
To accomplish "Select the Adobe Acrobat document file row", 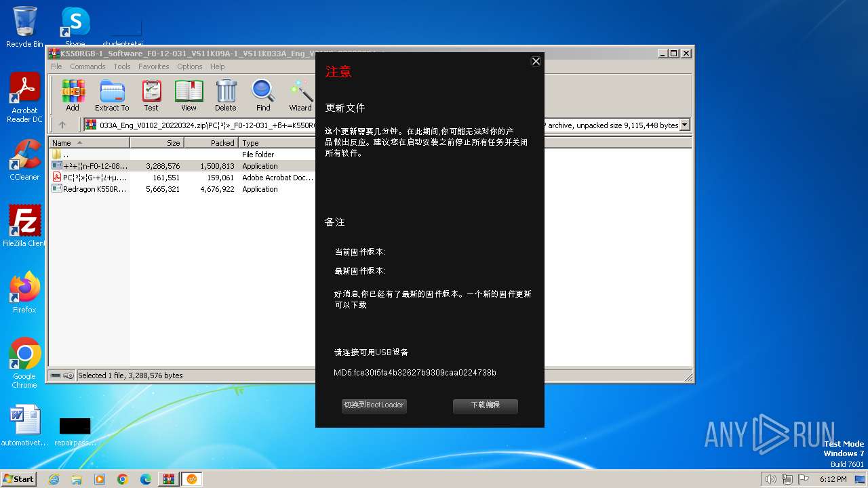I will tap(183, 178).
